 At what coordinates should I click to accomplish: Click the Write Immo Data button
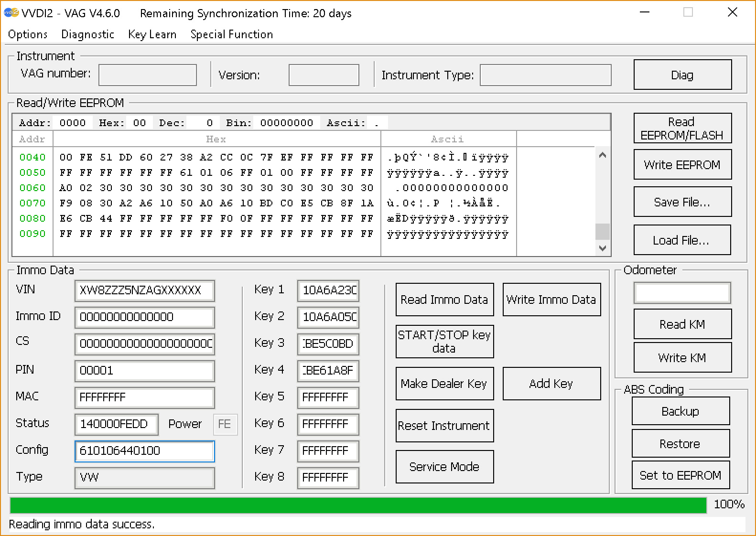[551, 300]
